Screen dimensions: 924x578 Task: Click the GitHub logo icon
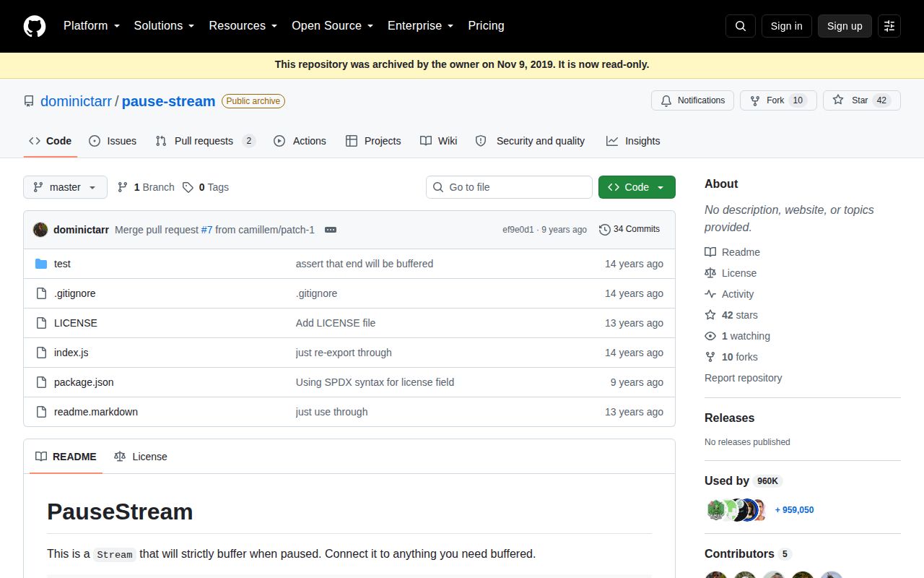coord(35,26)
